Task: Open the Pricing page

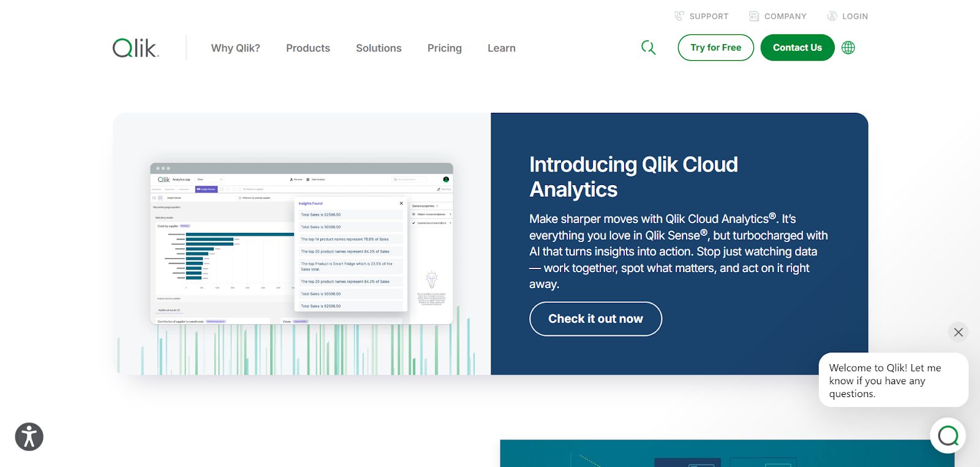Action: click(x=444, y=48)
